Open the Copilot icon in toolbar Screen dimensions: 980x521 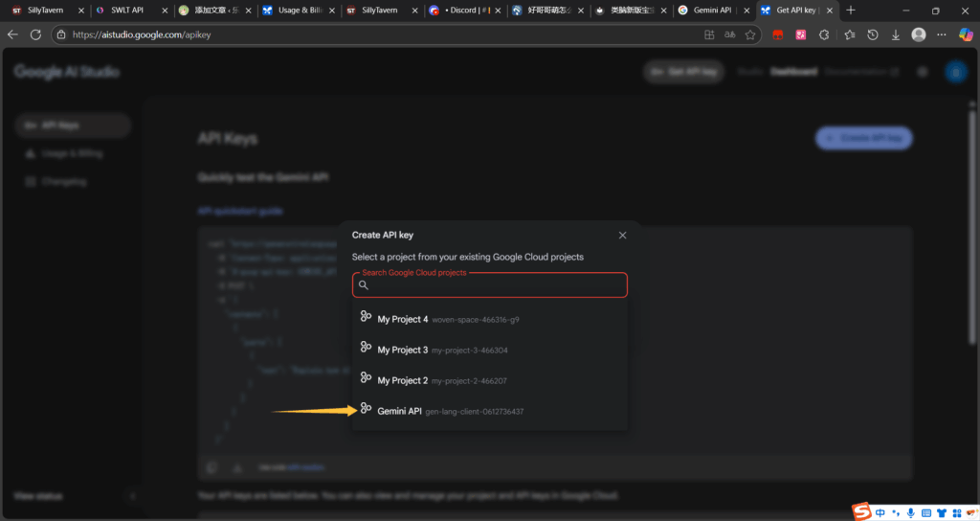966,34
